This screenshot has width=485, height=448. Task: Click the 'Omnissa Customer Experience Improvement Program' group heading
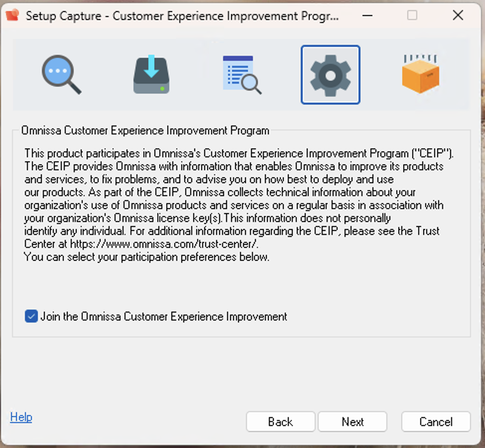point(145,131)
